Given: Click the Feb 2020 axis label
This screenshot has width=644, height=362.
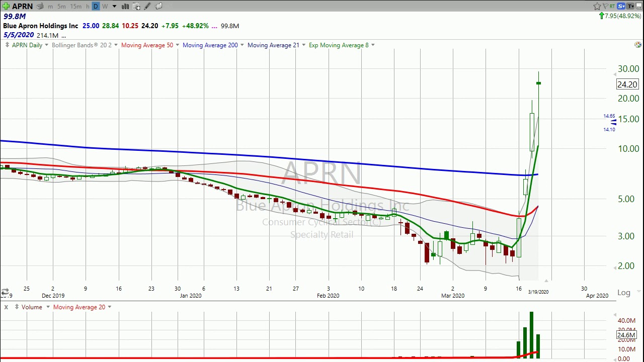Looking at the screenshot, I should [328, 296].
